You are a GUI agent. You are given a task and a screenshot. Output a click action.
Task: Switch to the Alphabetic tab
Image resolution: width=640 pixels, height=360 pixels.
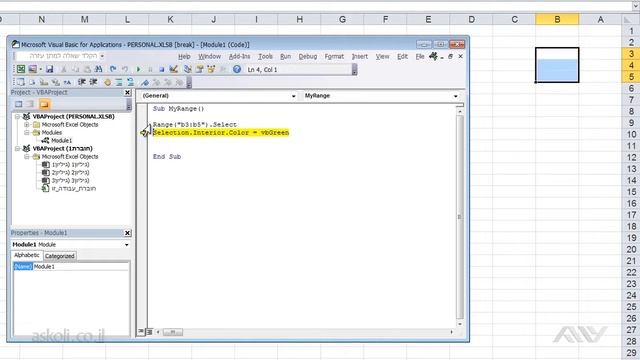point(27,255)
